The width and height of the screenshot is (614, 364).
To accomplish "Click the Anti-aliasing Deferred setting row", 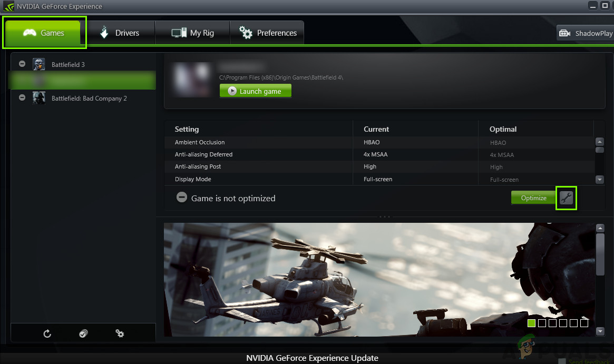I will pos(379,154).
